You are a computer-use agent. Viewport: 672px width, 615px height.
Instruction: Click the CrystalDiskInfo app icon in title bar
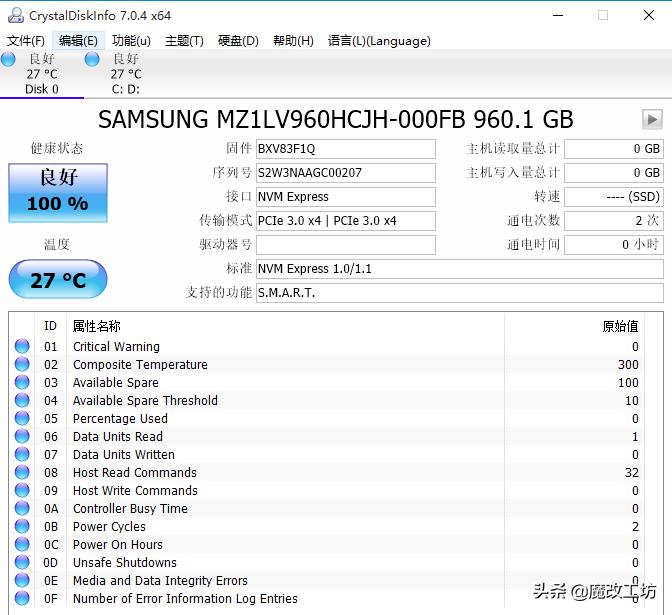[14, 15]
